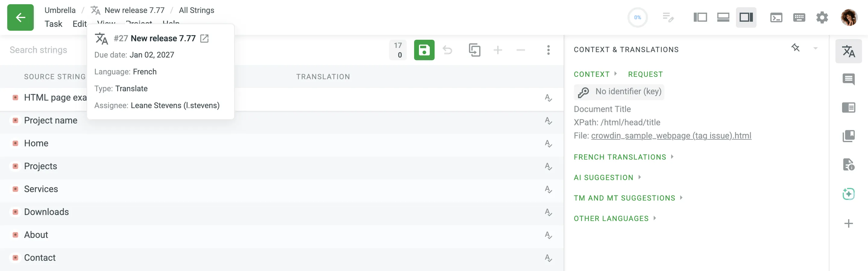Click the undo arrow icon
Viewport: 868px width, 271px height.
pos(447,50)
